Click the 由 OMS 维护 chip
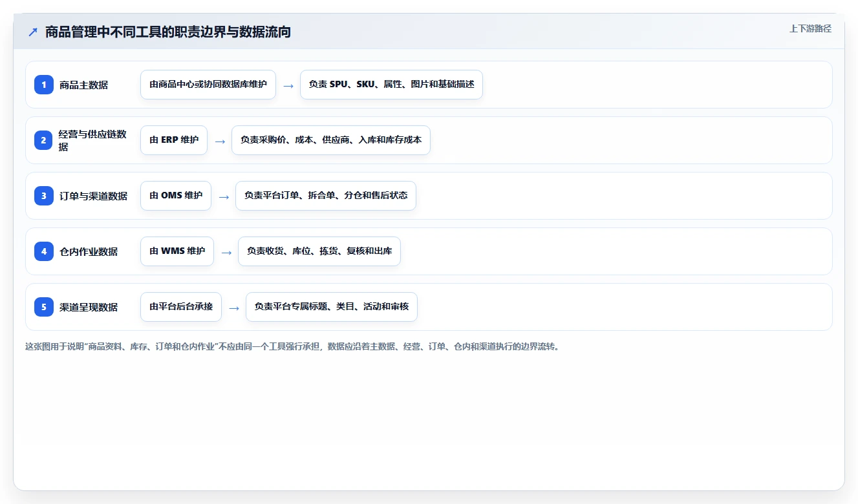 click(x=176, y=196)
